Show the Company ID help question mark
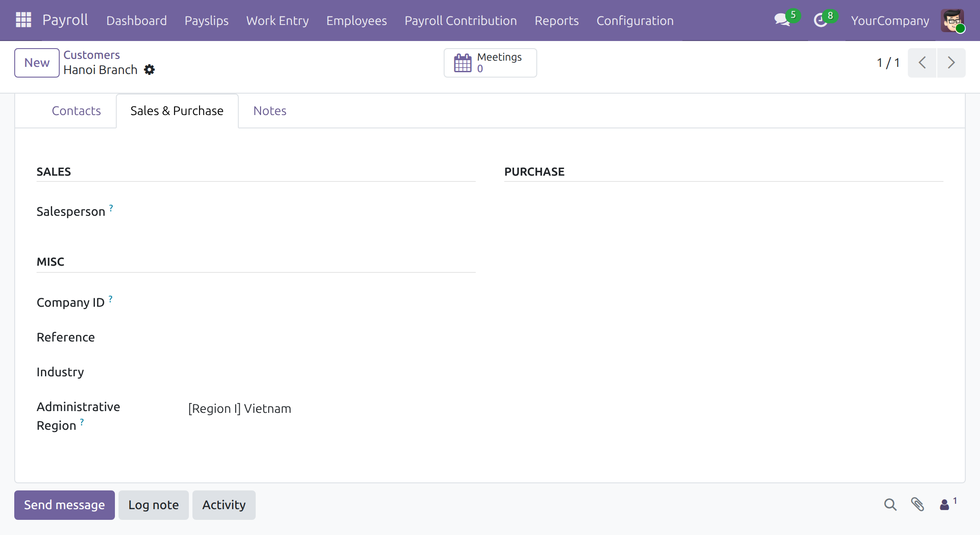This screenshot has height=535, width=980. pyautogui.click(x=110, y=299)
